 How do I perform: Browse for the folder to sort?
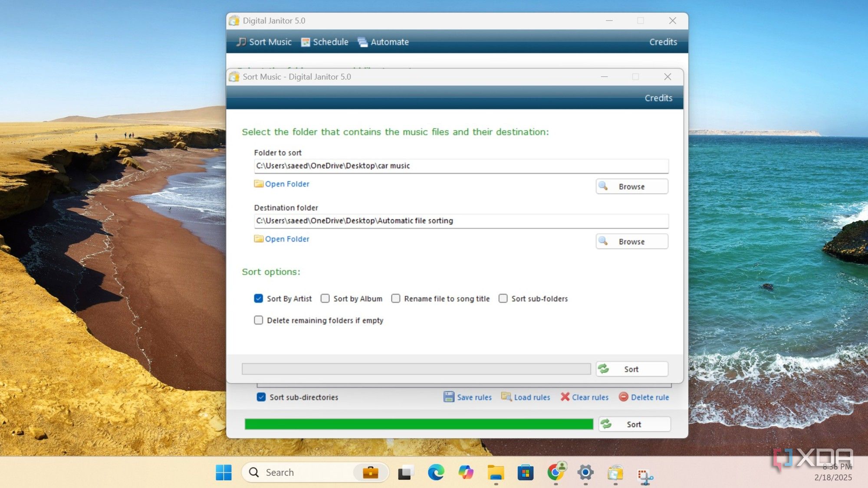(x=631, y=187)
